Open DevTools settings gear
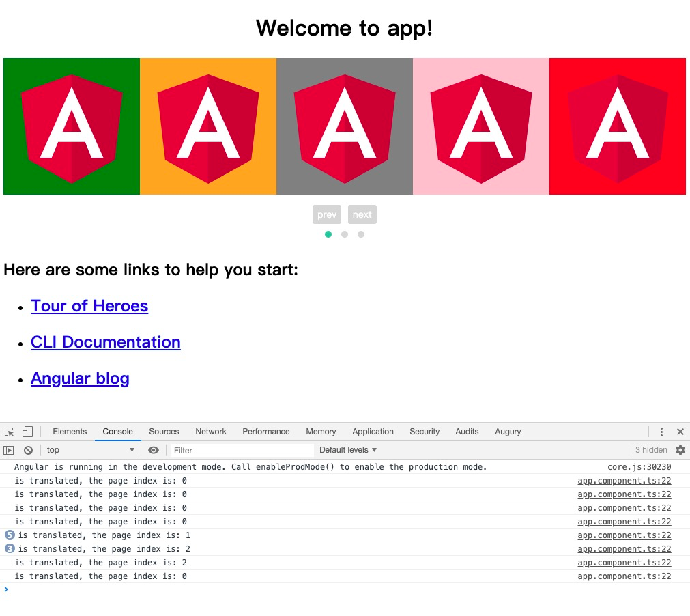The width and height of the screenshot is (690, 616). click(680, 449)
